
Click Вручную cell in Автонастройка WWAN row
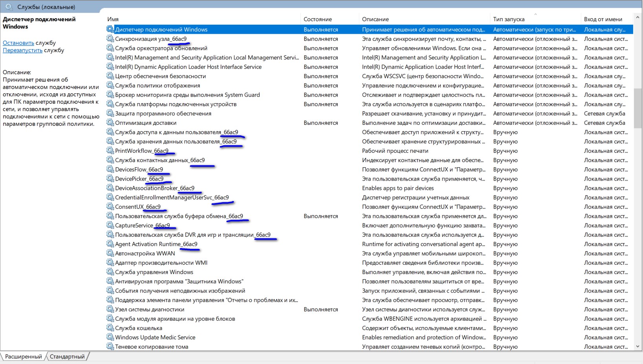[x=505, y=253]
